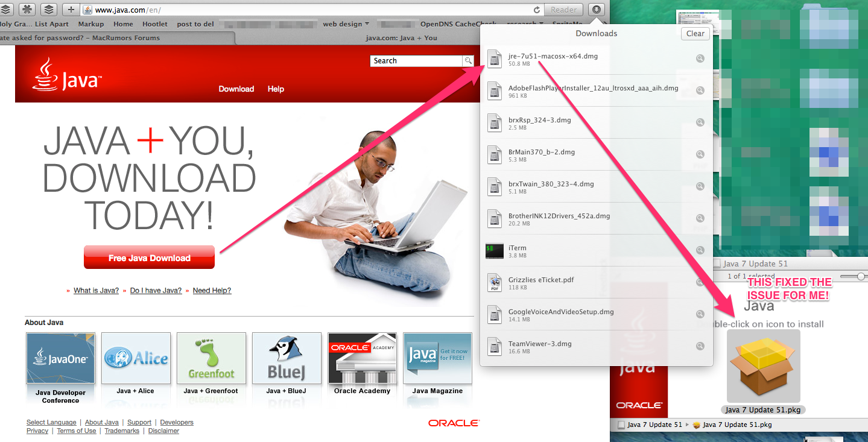Open the Markup bookmark

(x=91, y=24)
